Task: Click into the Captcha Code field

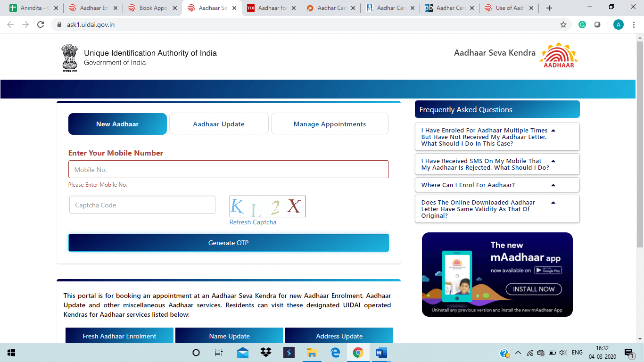Action: [142, 205]
